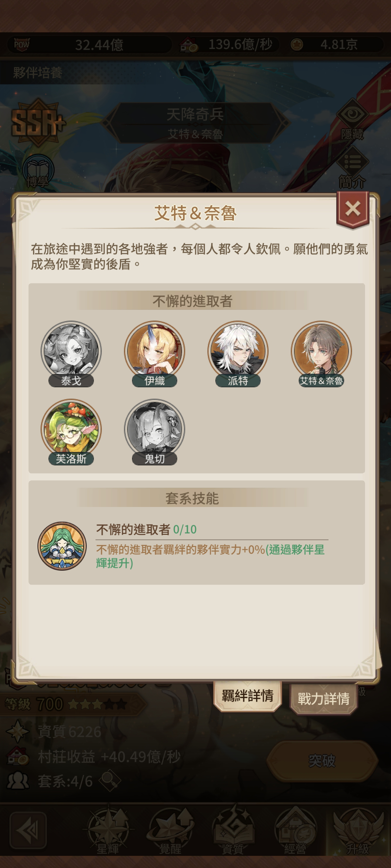Tap the magnifier next to 套系:4/6
391x868 pixels.
click(x=110, y=780)
